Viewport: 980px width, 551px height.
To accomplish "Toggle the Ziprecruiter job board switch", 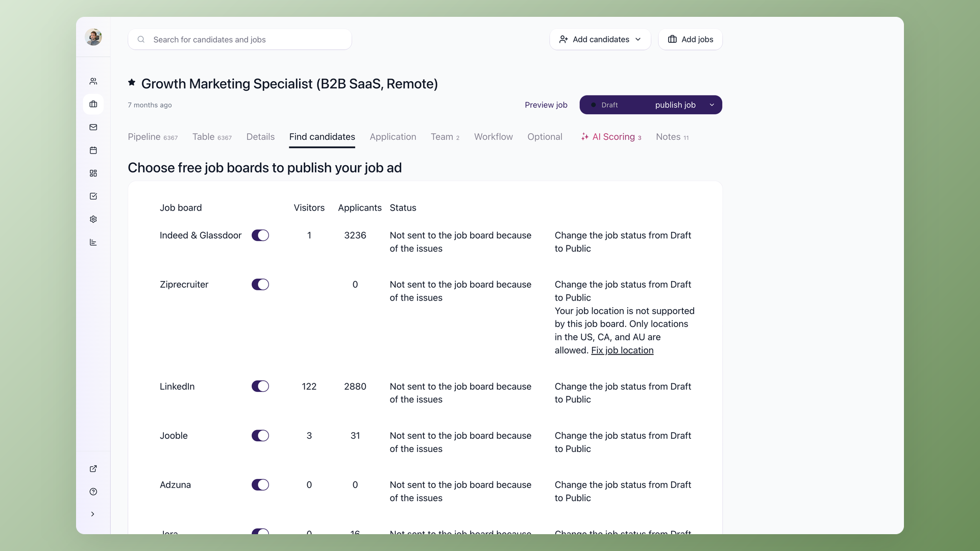I will [x=260, y=284].
